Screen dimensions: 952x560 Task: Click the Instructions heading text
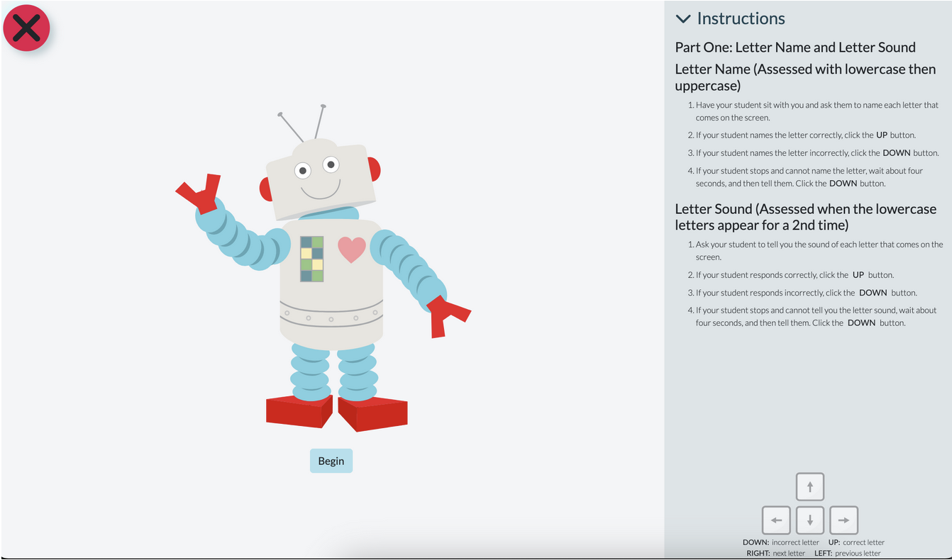[x=741, y=18]
